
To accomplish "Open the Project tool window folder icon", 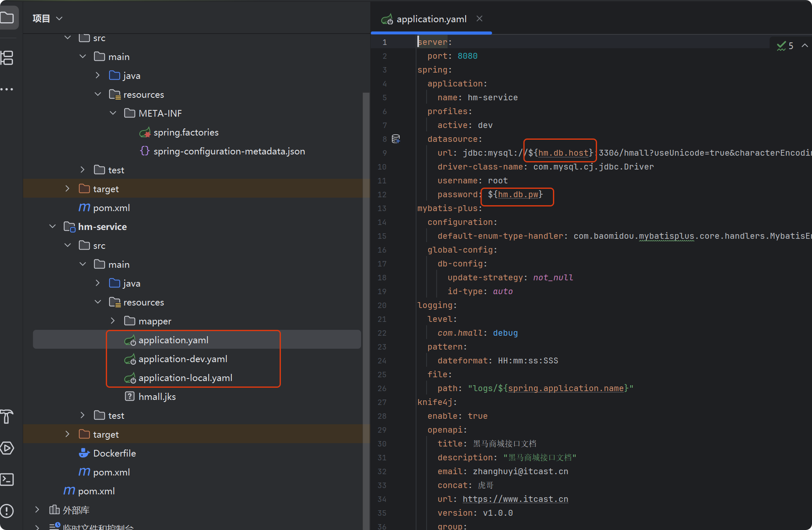I will tap(7, 18).
